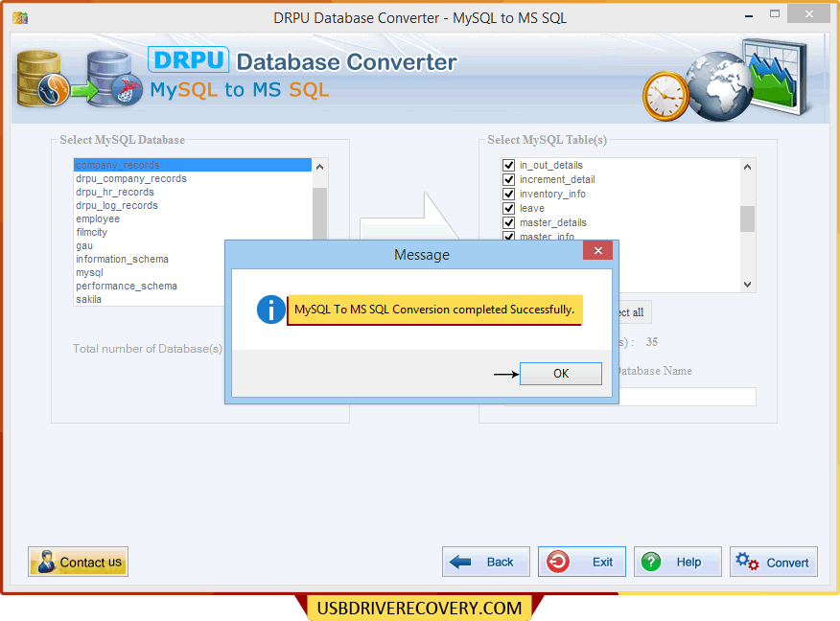Click OK in the Message dialog
Screen dimensions: 840x621
[x=560, y=373]
